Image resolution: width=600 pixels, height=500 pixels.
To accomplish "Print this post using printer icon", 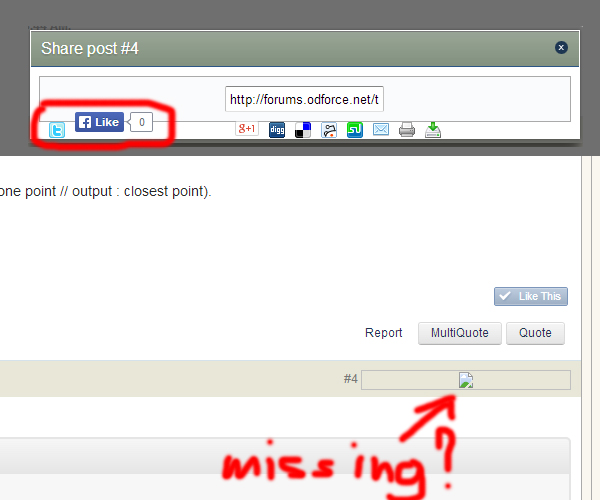I will point(407,130).
